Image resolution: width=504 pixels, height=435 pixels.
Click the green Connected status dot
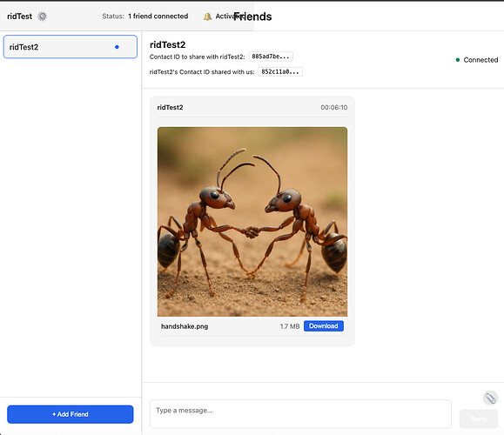click(458, 60)
